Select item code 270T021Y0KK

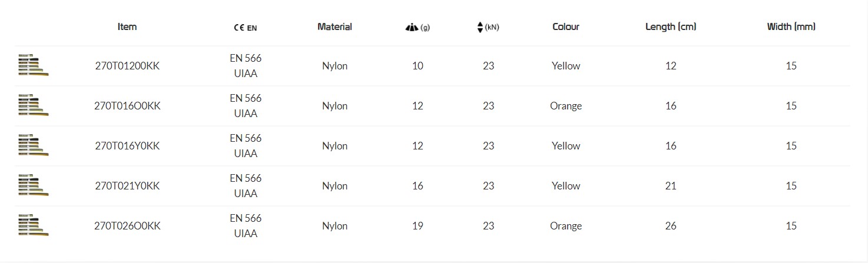tap(127, 186)
